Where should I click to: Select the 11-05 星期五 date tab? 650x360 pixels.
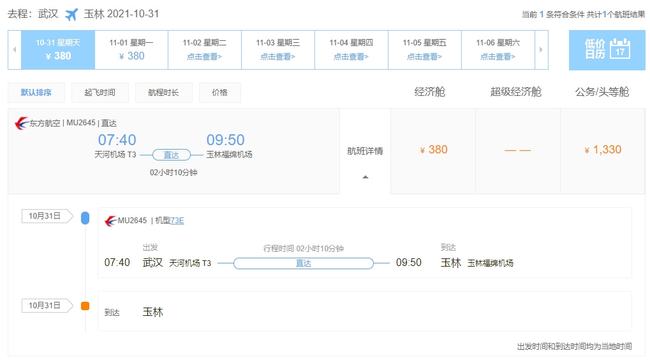tap(425, 50)
